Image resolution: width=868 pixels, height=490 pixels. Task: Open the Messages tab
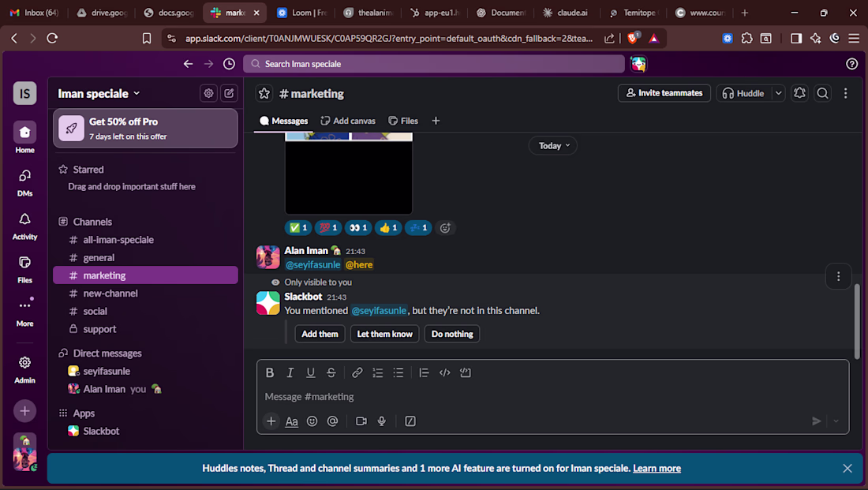(x=283, y=121)
